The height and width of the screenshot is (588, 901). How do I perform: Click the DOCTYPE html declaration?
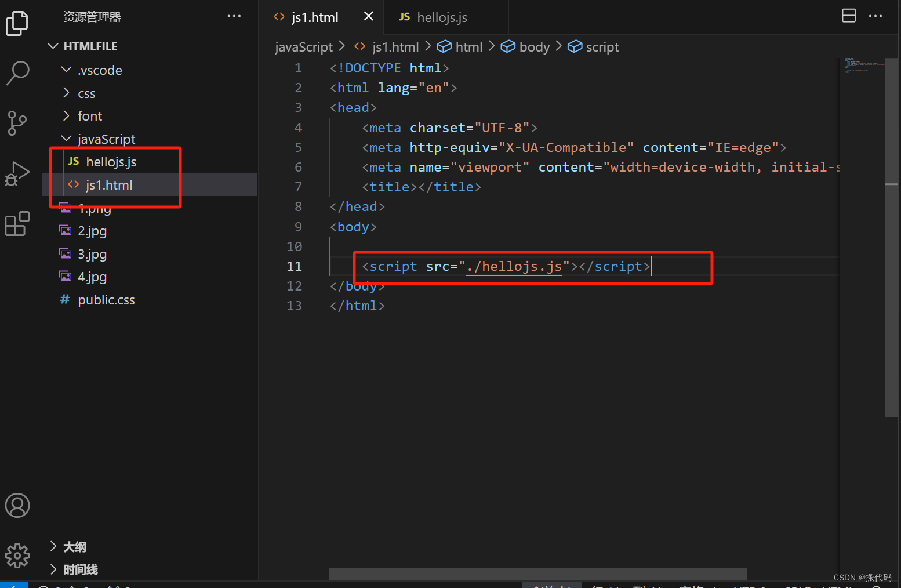coord(390,68)
